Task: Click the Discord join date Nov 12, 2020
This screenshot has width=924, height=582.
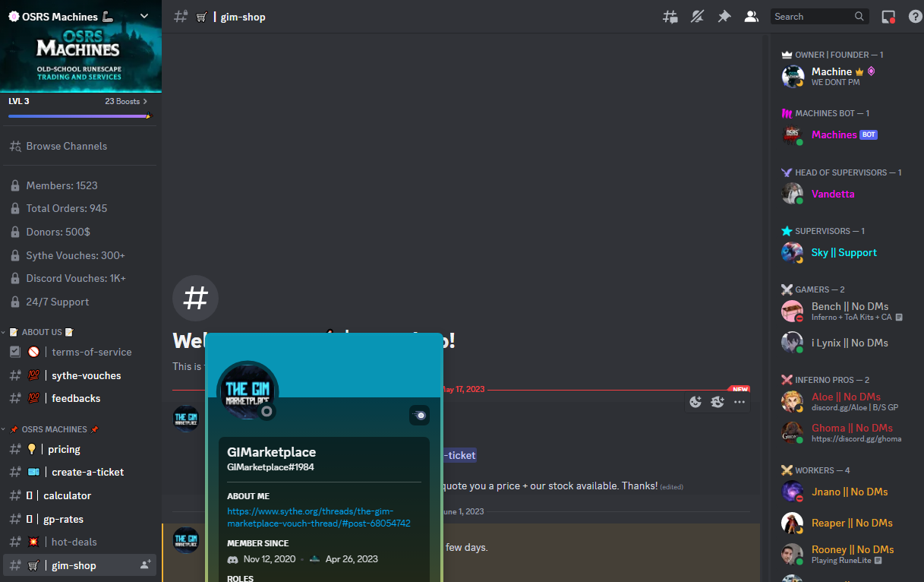Action: tap(270, 559)
